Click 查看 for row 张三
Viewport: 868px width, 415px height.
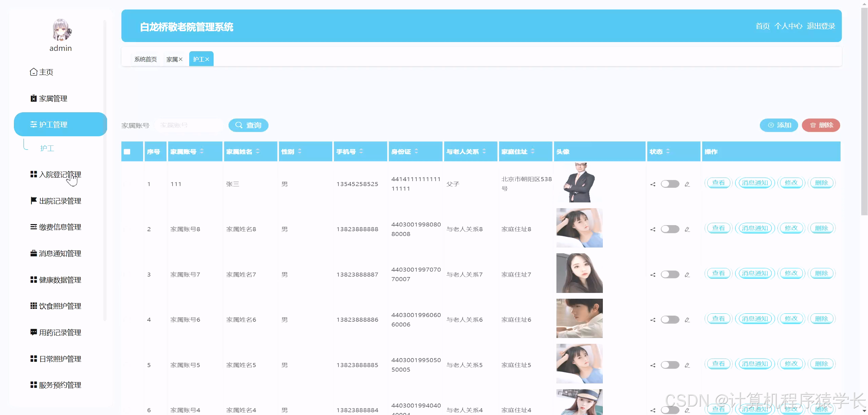point(718,183)
